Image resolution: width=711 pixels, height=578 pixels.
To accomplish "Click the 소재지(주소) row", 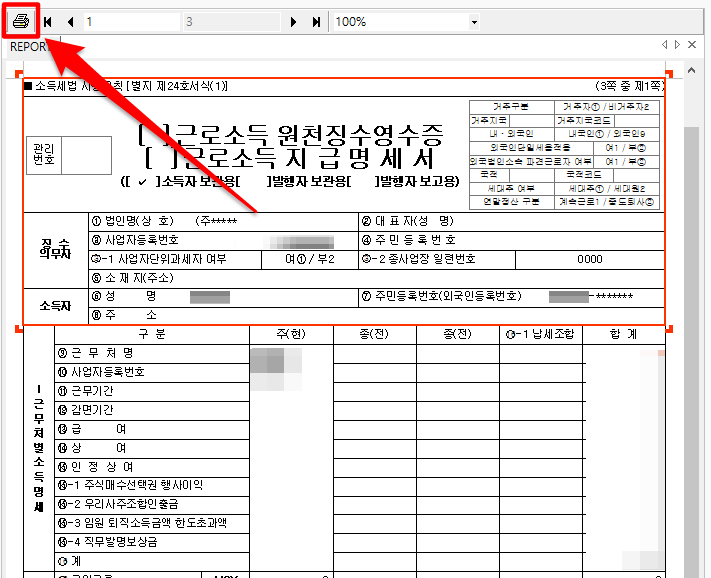I will pyautogui.click(x=376, y=278).
